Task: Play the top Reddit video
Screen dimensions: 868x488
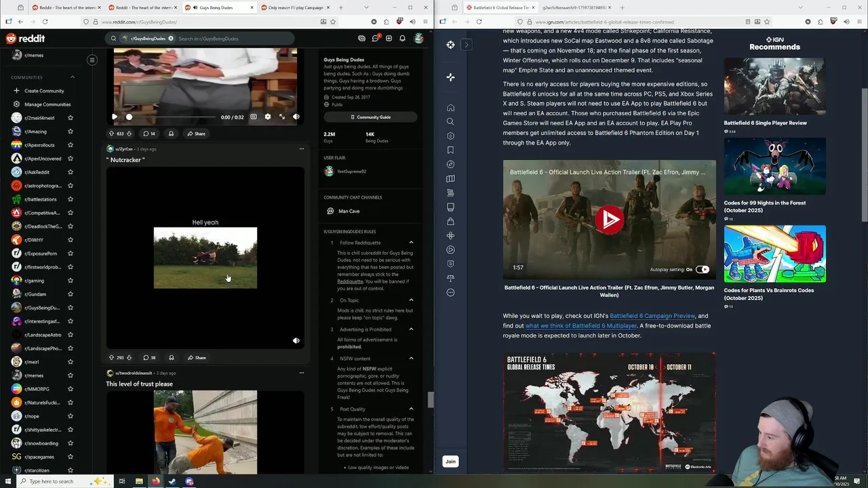Action: (114, 117)
